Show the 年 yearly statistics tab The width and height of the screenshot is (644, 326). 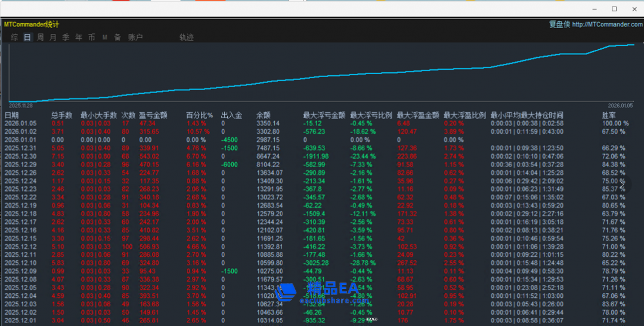pyautogui.click(x=79, y=37)
